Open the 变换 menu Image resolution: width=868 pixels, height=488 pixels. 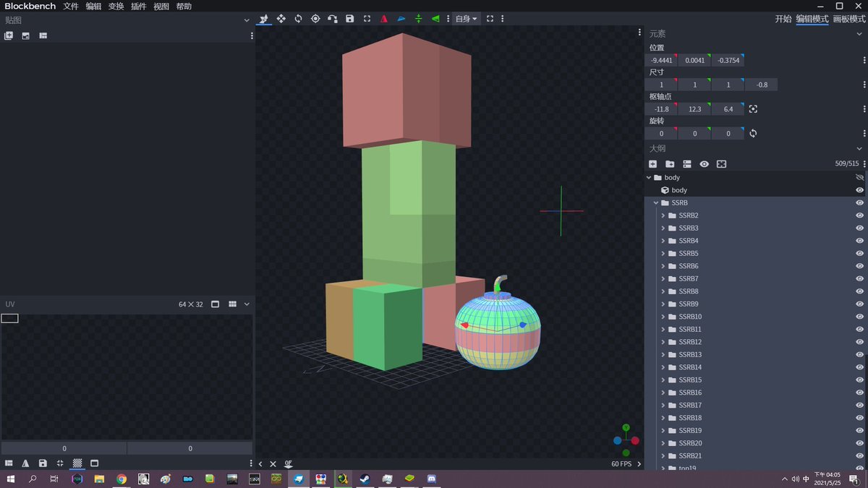[x=116, y=6]
